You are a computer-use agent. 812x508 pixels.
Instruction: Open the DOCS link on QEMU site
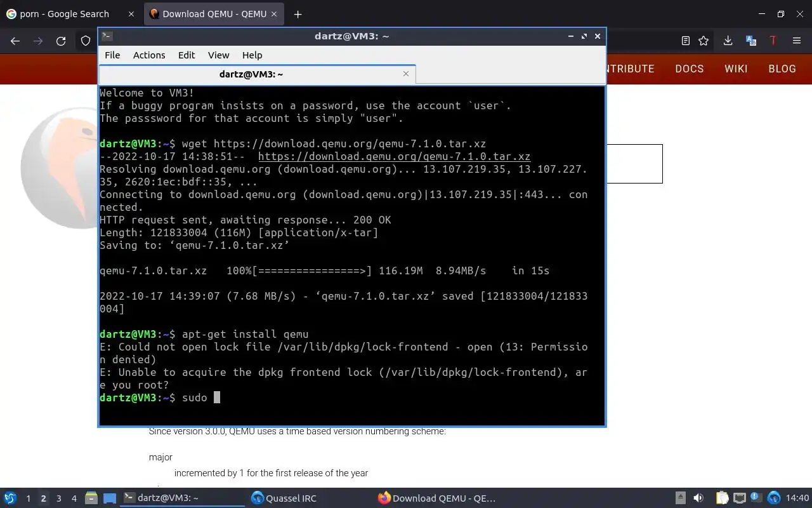click(690, 69)
